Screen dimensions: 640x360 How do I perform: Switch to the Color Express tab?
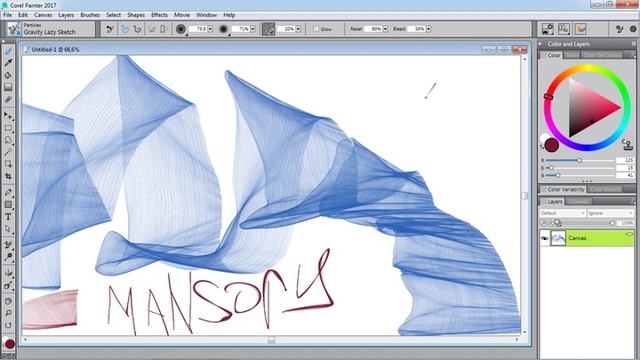point(605,189)
